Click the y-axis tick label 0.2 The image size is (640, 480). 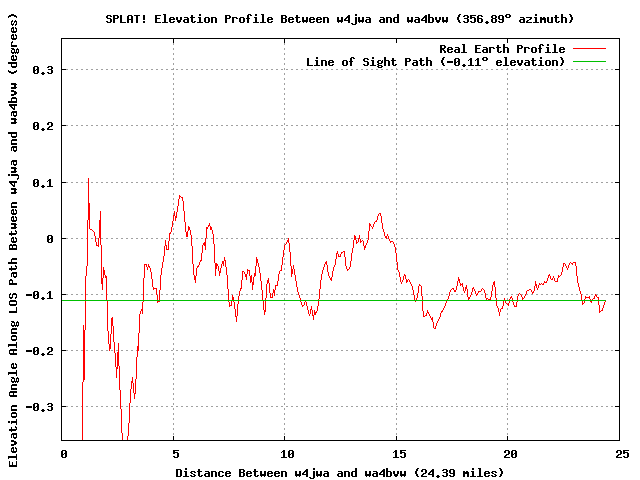point(43,126)
